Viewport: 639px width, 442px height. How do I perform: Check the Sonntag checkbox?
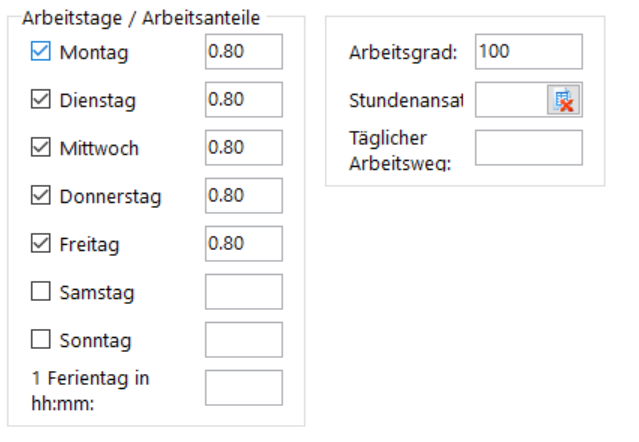pos(41,340)
